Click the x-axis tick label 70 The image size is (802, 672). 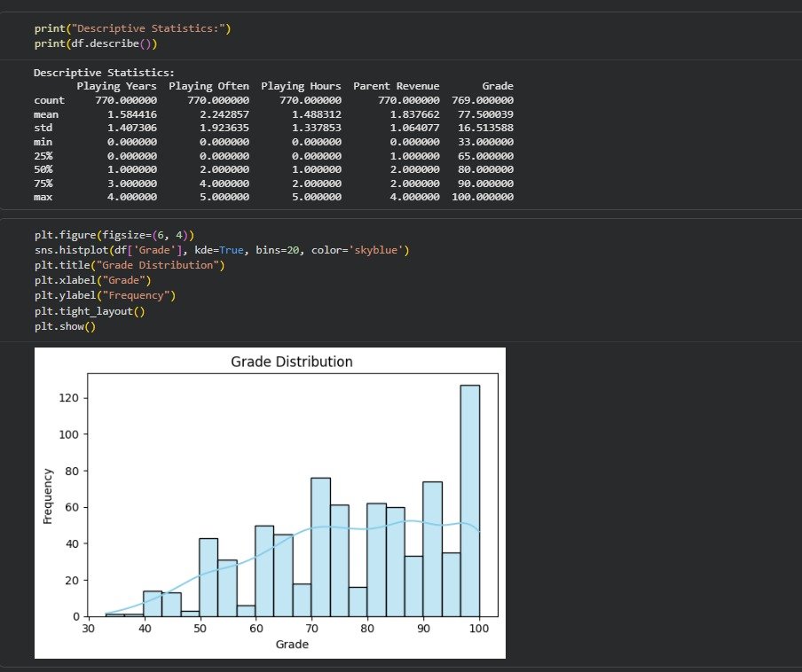pos(311,629)
